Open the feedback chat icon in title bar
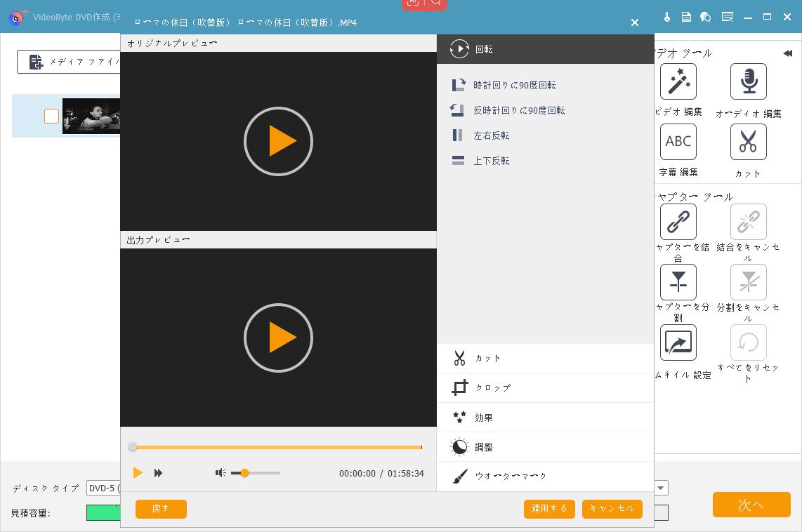The image size is (802, 532). [706, 16]
